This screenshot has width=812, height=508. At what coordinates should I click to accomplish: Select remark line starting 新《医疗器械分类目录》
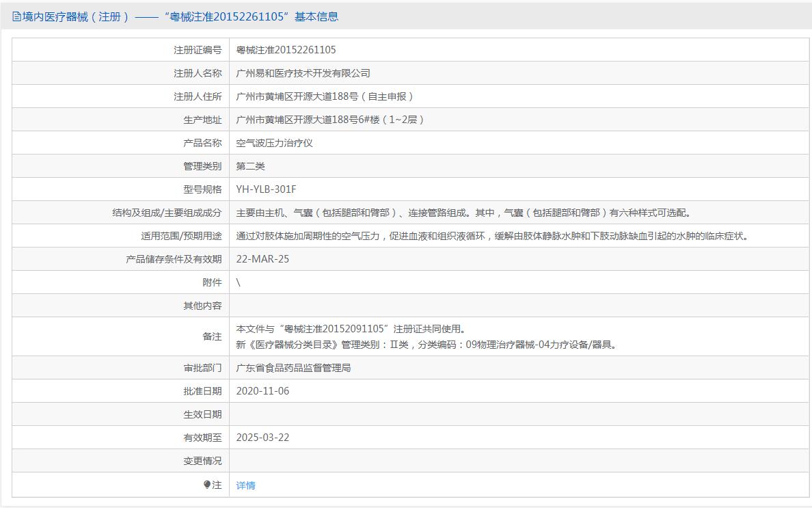coord(427,345)
